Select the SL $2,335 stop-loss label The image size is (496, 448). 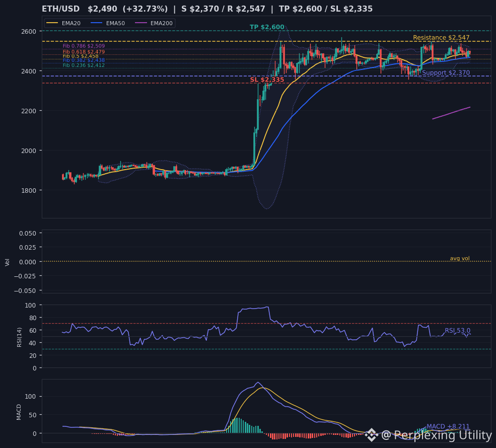pyautogui.click(x=267, y=80)
